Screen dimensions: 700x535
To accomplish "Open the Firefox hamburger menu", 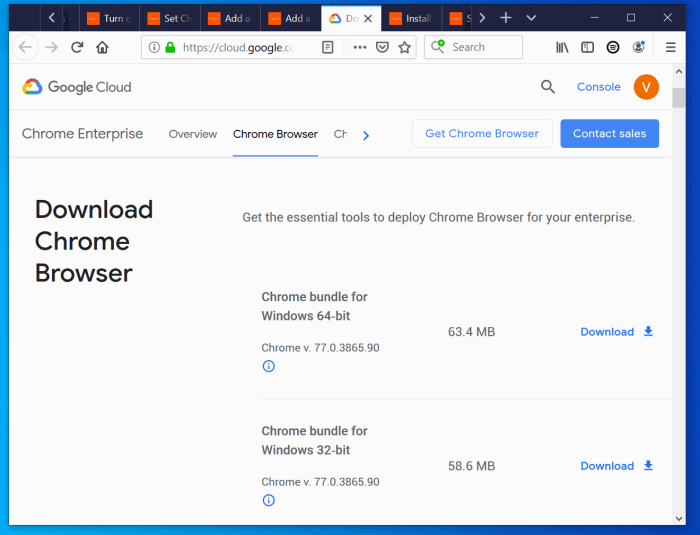I will pyautogui.click(x=671, y=47).
